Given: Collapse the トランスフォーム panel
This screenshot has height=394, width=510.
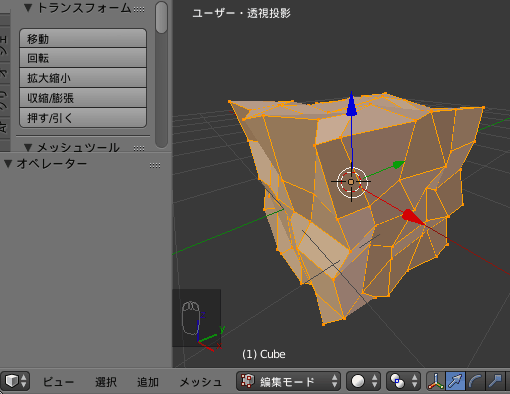Looking at the screenshot, I should pos(28,8).
